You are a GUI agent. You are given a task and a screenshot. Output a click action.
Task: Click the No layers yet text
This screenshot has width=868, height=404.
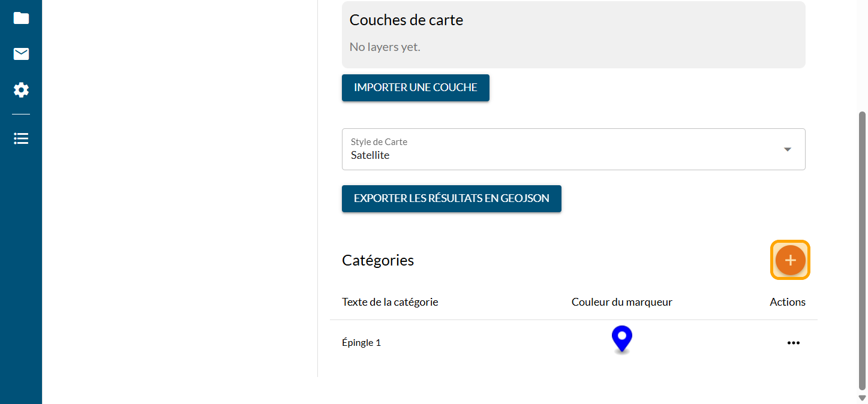[385, 47]
